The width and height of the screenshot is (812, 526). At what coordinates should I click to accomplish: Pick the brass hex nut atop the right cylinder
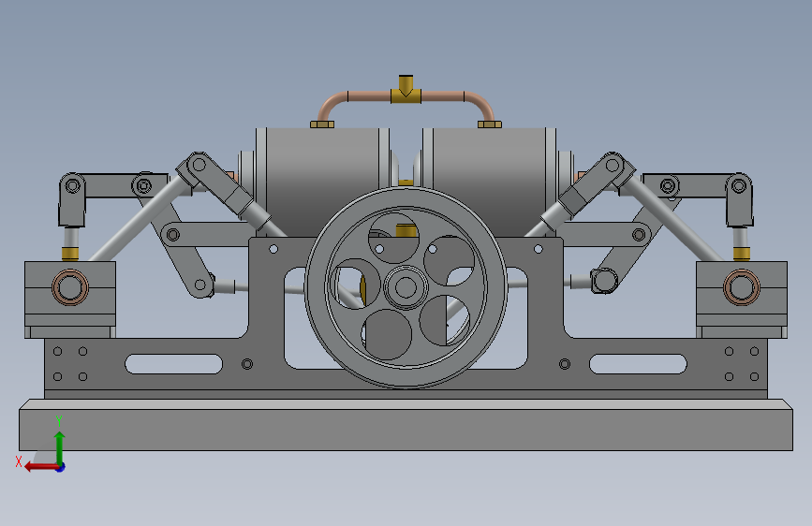click(490, 124)
